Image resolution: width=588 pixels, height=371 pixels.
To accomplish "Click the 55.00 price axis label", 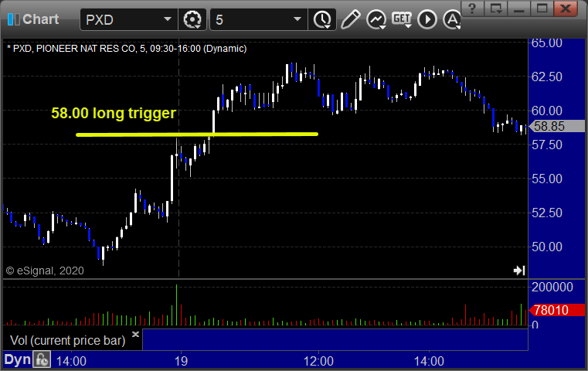I will [547, 179].
